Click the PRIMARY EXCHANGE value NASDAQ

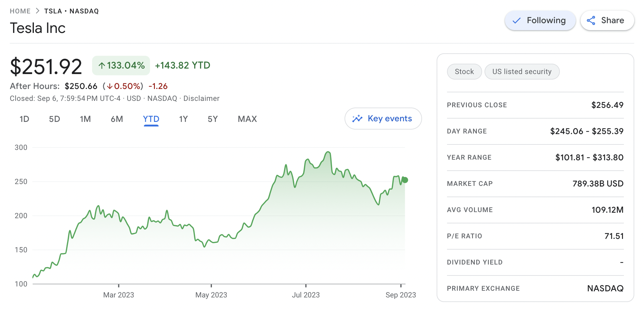(605, 289)
